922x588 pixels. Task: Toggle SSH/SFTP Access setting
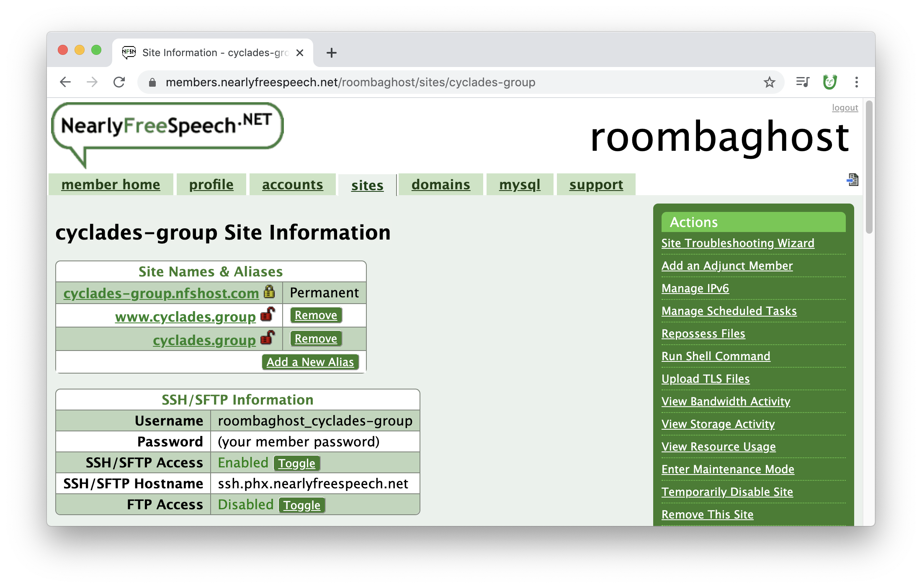click(x=296, y=463)
